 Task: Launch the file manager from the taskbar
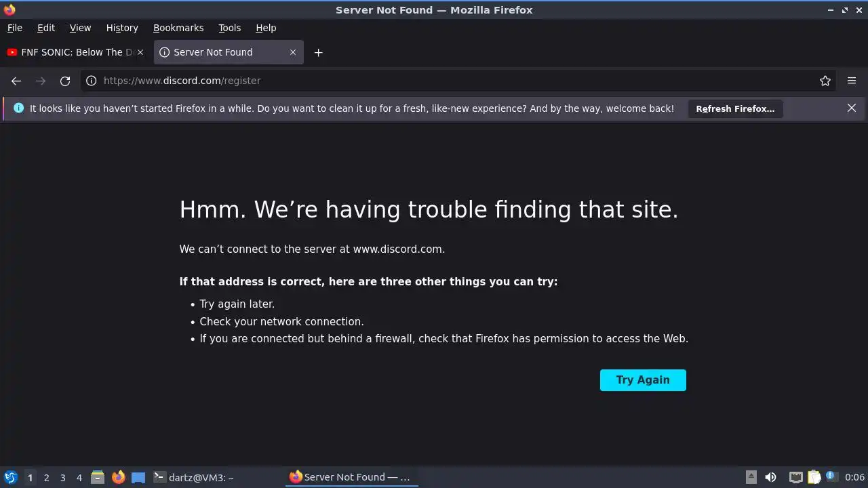[98, 477]
